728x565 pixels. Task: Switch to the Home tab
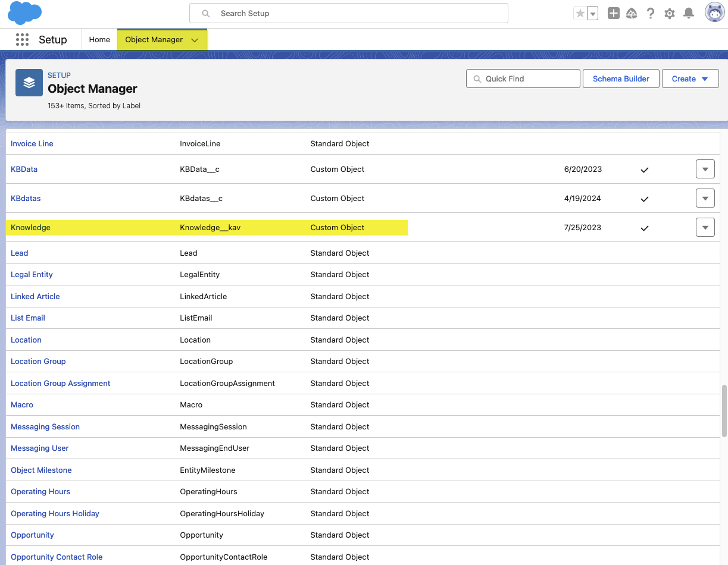pos(99,39)
